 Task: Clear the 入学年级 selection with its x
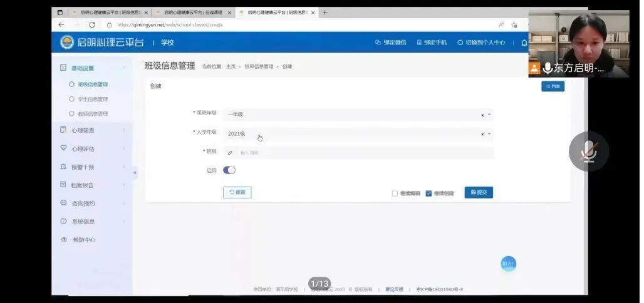(482, 134)
